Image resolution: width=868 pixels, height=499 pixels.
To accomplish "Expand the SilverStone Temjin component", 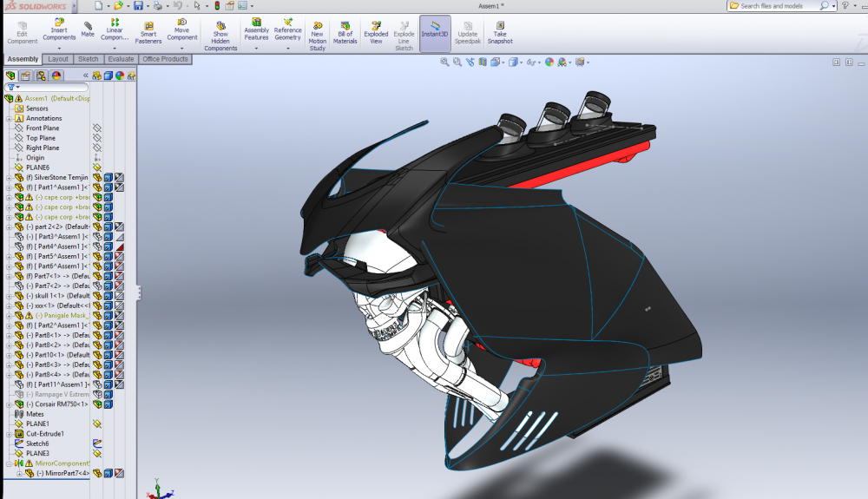I will pos(9,178).
